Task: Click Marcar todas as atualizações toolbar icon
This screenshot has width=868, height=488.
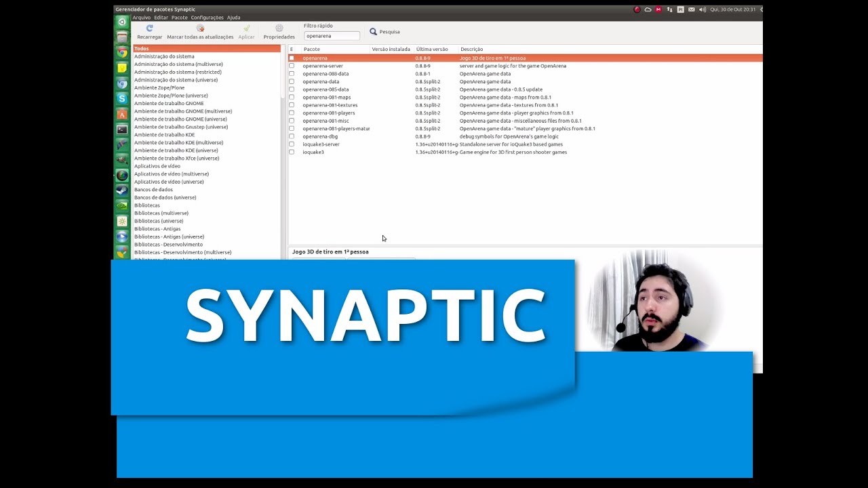Action: [200, 28]
